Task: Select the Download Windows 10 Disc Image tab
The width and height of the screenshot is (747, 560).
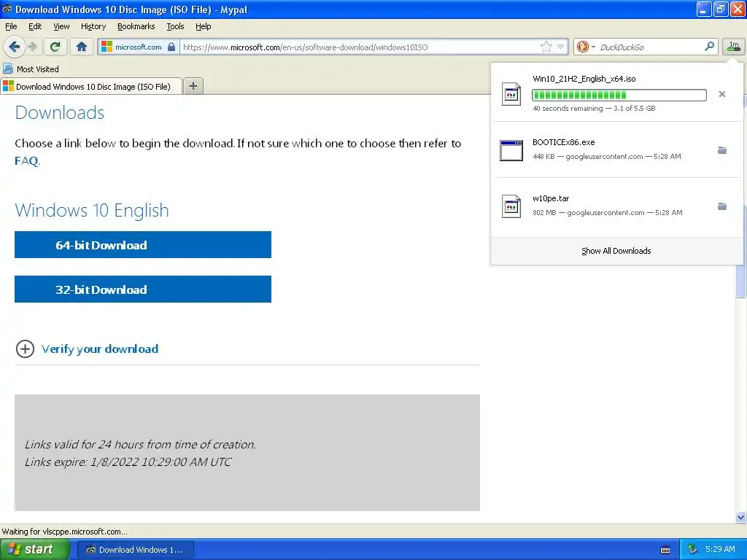Action: (91, 86)
